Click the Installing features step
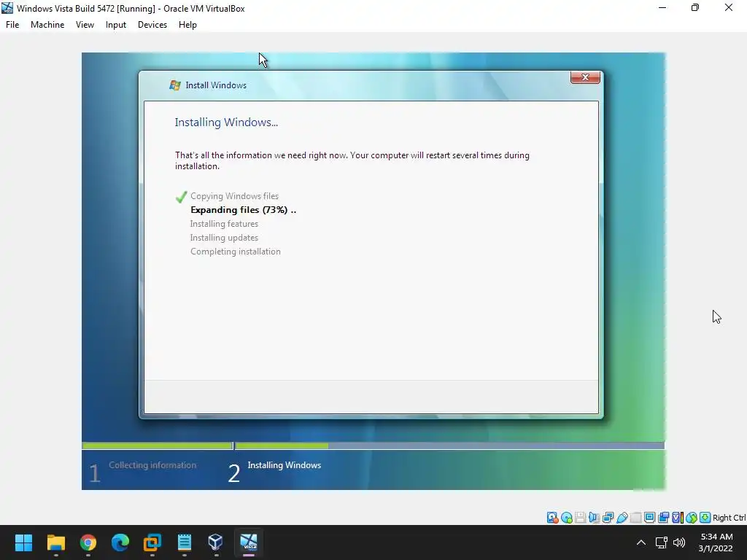This screenshot has width=747, height=560. tap(224, 224)
